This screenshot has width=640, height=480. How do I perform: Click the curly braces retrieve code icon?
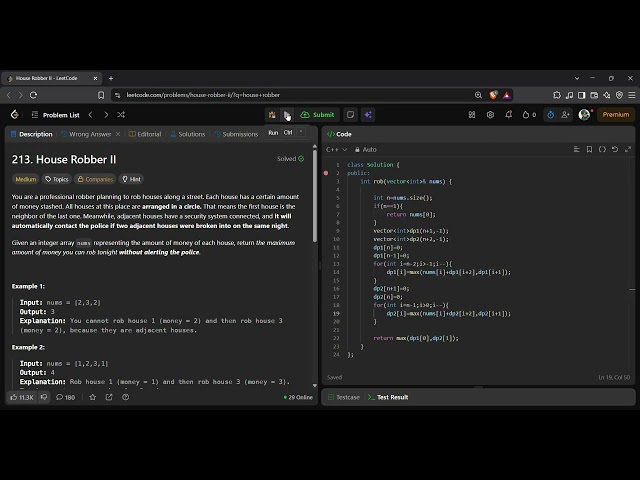pyautogui.click(x=602, y=149)
